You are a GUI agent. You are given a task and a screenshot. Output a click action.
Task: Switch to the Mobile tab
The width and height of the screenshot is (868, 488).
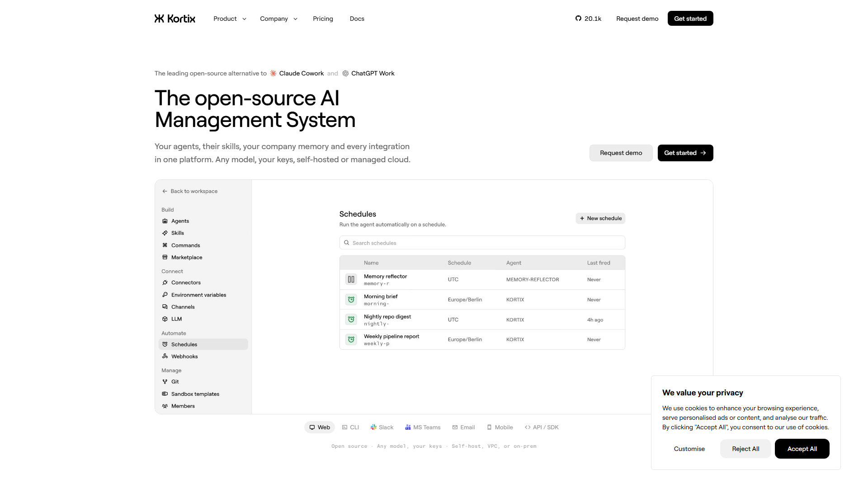[x=500, y=427]
